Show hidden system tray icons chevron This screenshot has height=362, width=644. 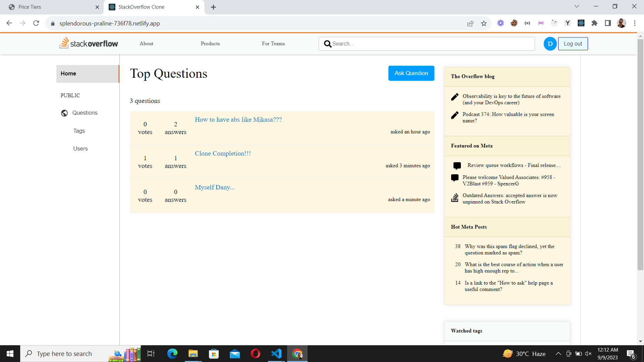click(x=558, y=354)
